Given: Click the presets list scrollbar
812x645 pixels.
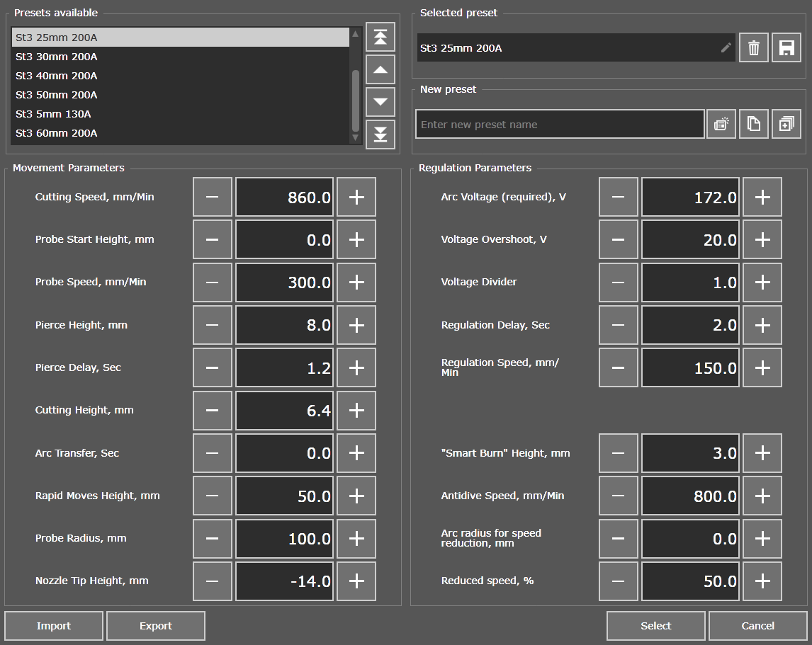Looking at the screenshot, I should coord(356,99).
